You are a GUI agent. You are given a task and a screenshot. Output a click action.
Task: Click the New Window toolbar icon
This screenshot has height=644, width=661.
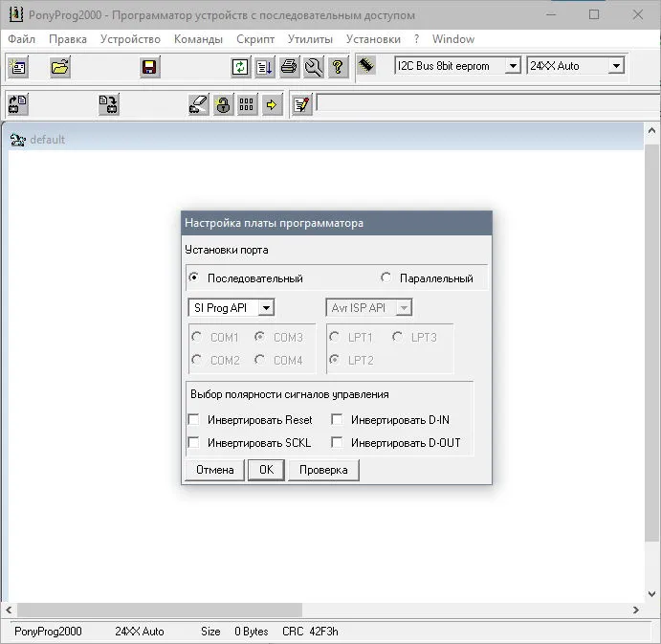[18, 67]
